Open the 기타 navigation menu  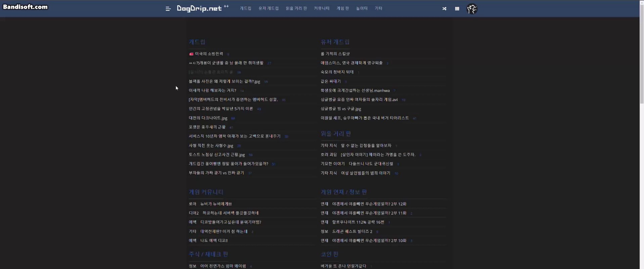point(378,8)
